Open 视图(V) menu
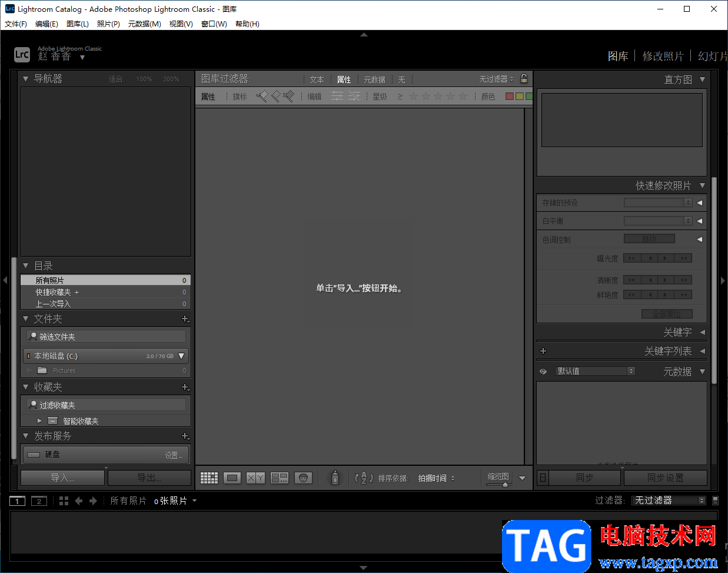The image size is (728, 573). (181, 24)
